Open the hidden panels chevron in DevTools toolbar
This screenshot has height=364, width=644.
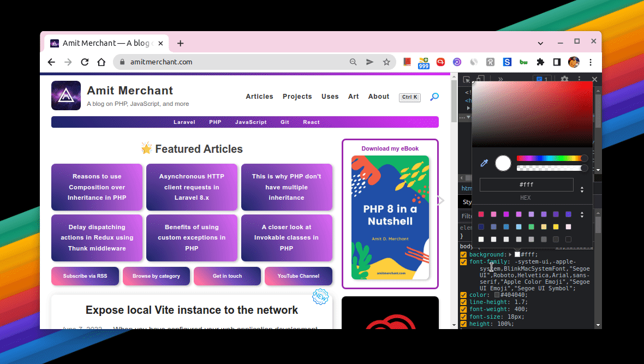(500, 79)
